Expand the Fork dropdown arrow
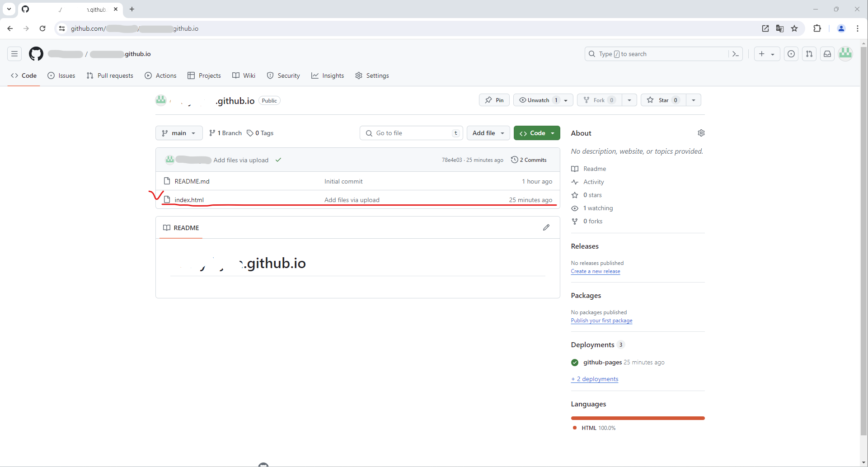This screenshot has width=868, height=467. (629, 100)
